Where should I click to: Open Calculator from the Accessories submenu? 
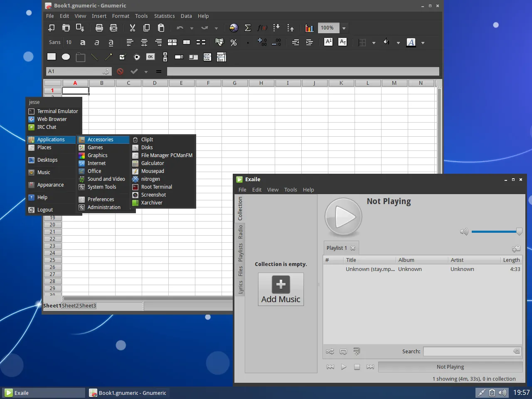pos(153,163)
